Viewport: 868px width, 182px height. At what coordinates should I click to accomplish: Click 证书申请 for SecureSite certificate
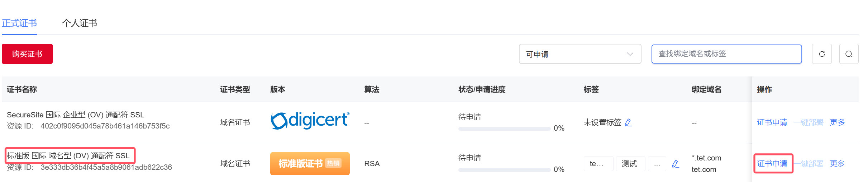click(x=772, y=122)
